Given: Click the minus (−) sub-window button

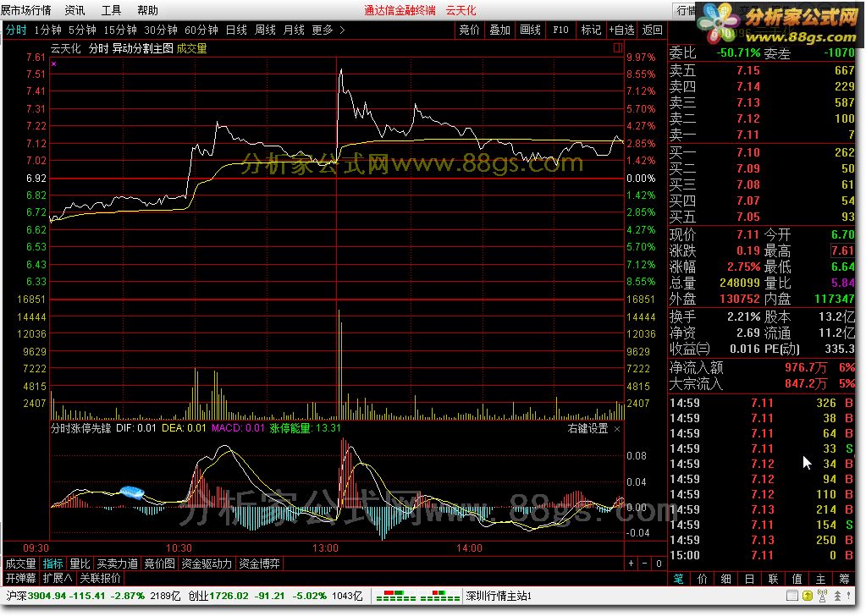Looking at the screenshot, I should [644, 564].
